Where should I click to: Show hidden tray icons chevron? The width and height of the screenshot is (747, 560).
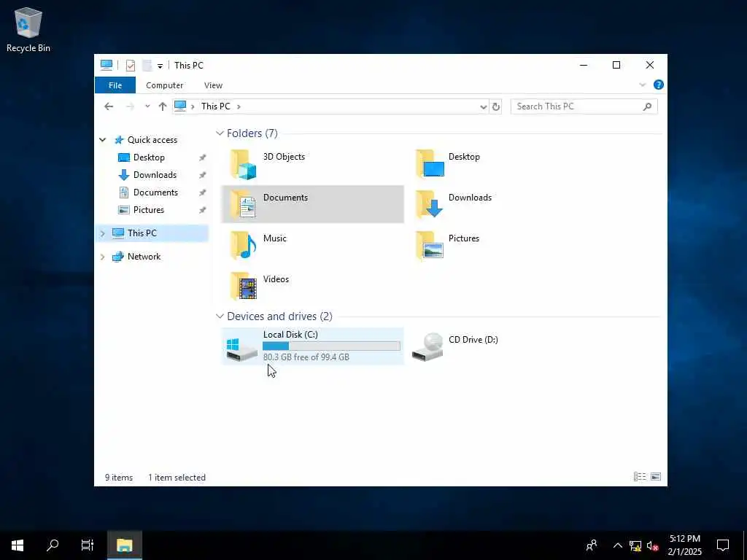coord(617,545)
